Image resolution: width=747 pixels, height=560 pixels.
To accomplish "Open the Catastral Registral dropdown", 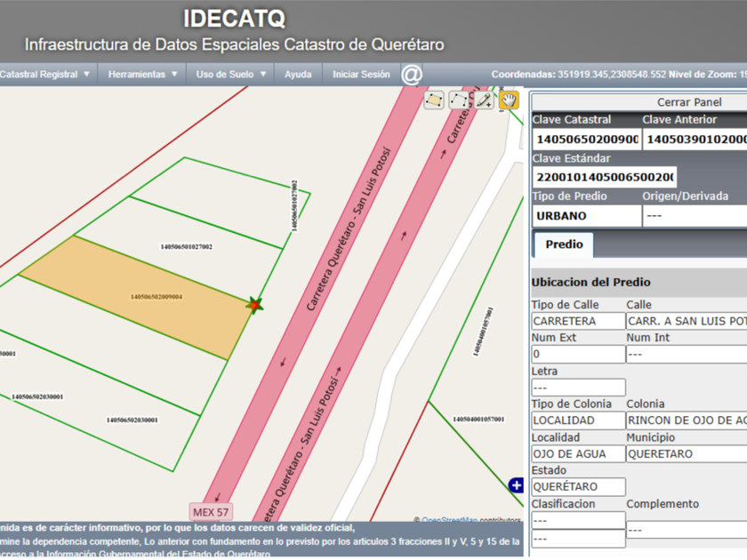I will tap(44, 75).
